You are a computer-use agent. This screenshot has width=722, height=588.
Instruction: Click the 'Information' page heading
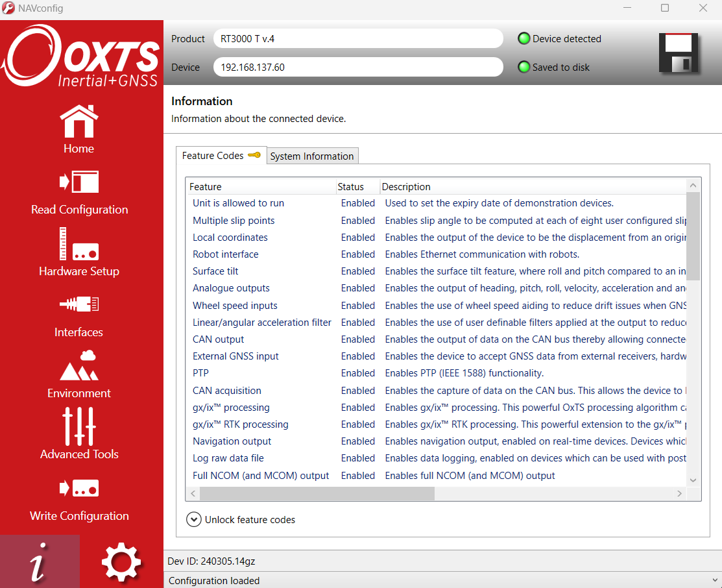(x=202, y=101)
